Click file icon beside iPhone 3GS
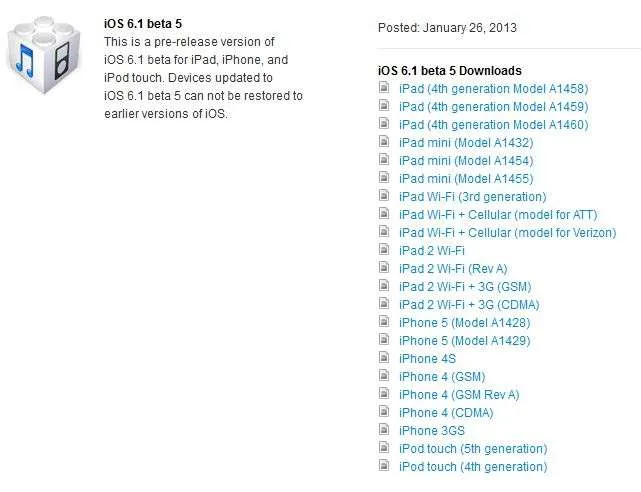641x492 pixels. tap(384, 429)
